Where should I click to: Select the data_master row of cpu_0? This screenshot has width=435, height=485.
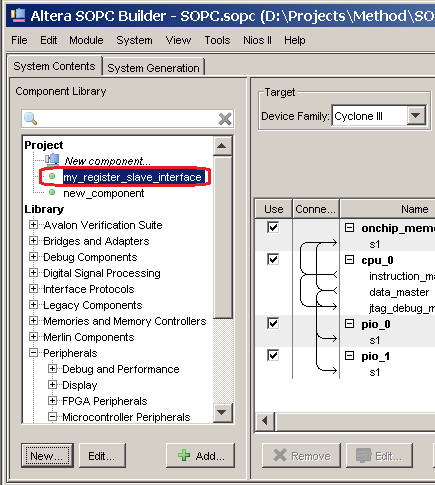[399, 292]
